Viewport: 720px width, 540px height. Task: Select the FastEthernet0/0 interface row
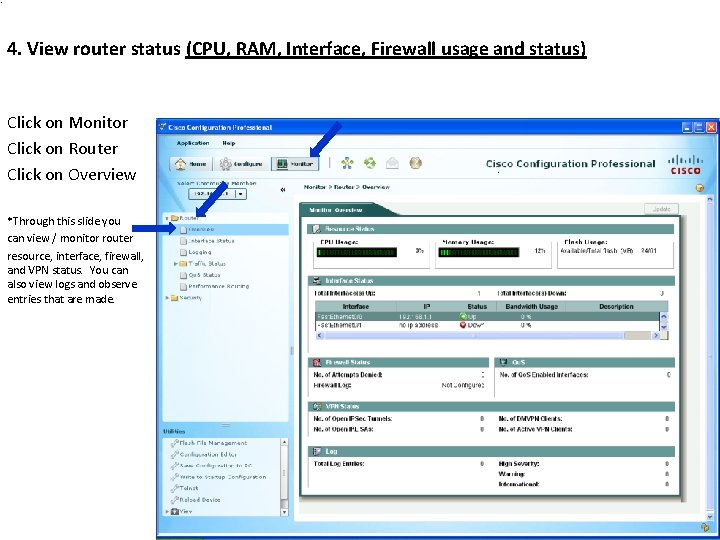click(x=488, y=316)
